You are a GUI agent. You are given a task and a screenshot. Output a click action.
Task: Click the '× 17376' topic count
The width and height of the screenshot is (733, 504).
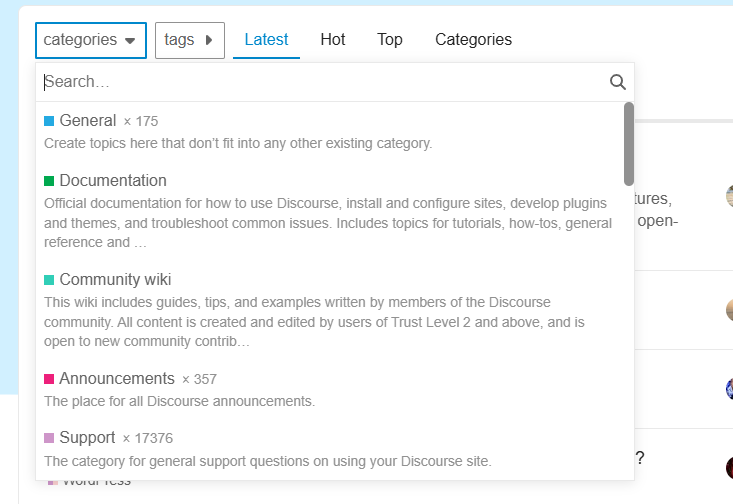(x=148, y=439)
